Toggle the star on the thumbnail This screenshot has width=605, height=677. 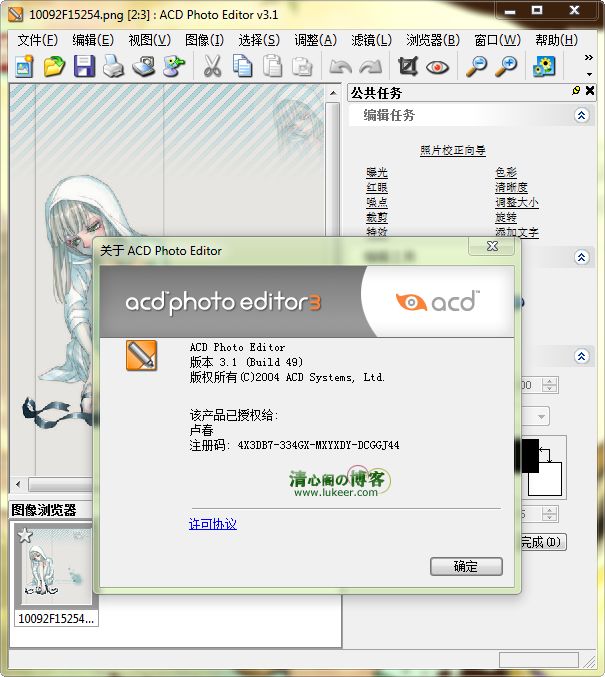[x=25, y=535]
